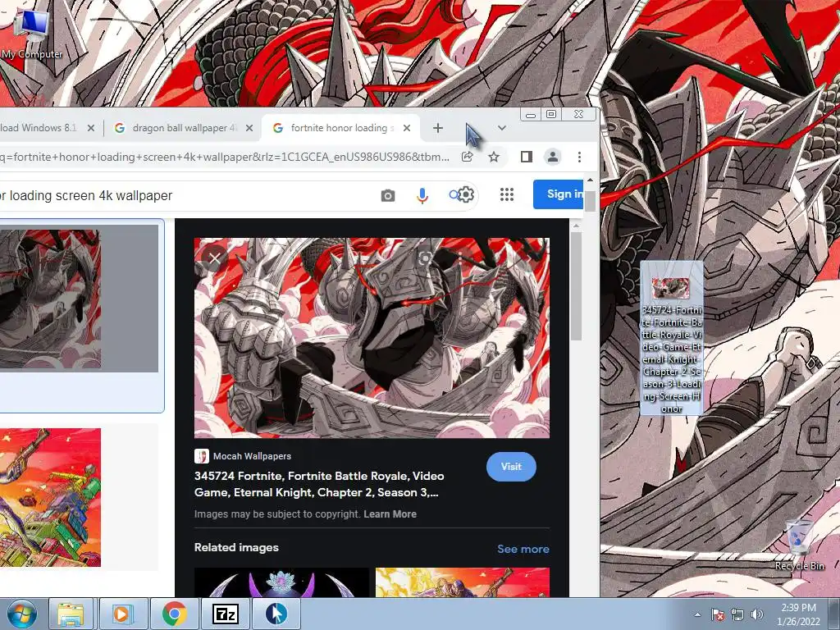This screenshot has width=840, height=630.
Task: Click See more related images
Action: click(x=523, y=549)
